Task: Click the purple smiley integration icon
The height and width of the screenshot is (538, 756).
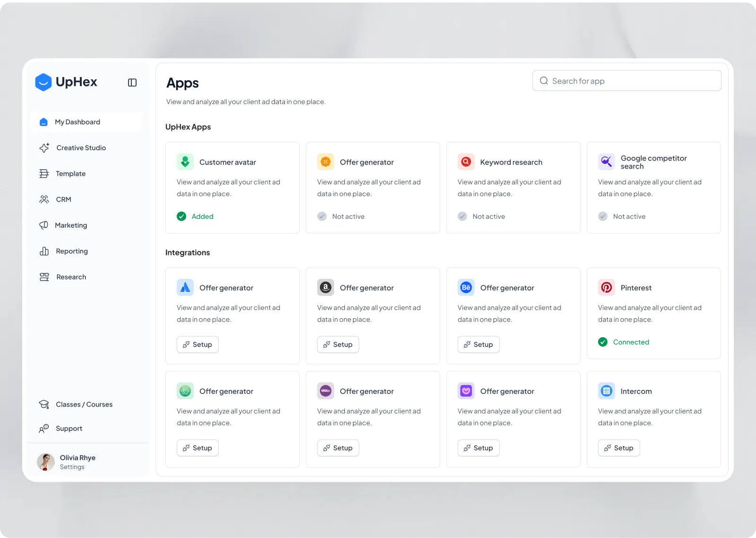Action: (x=466, y=391)
